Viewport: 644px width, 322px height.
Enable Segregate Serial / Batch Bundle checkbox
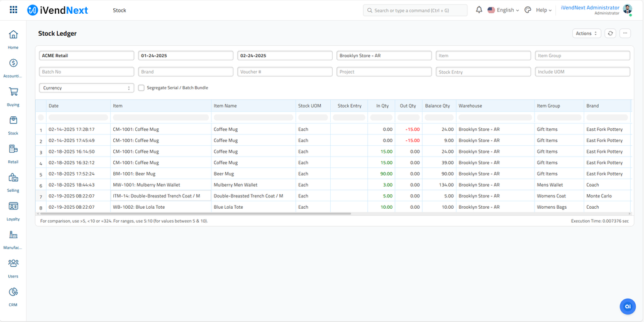click(142, 88)
